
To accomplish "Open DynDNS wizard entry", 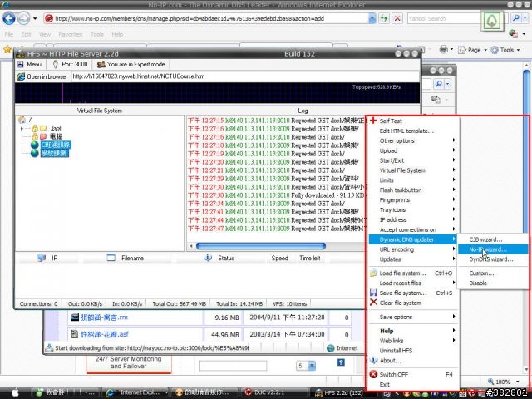I will point(493,259).
